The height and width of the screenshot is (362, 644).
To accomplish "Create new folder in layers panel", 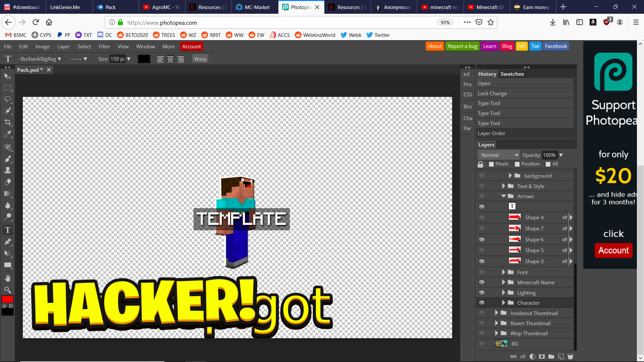I will click(551, 356).
